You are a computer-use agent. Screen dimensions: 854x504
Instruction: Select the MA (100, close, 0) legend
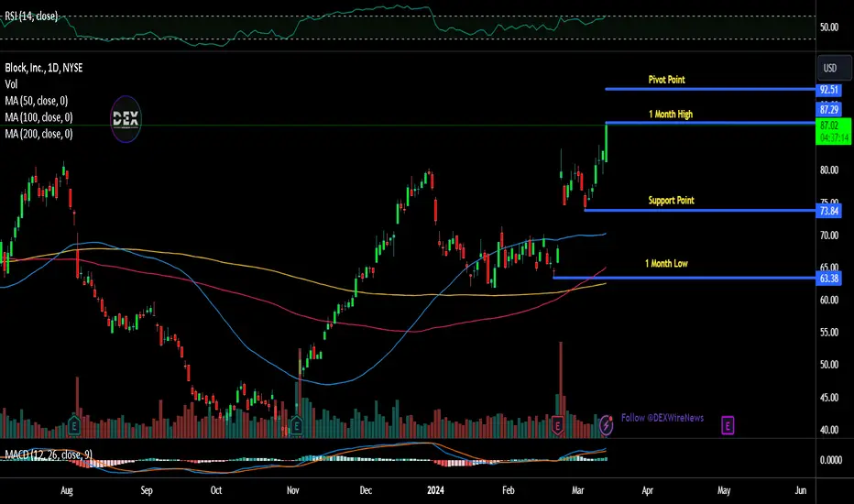pyautogui.click(x=38, y=117)
